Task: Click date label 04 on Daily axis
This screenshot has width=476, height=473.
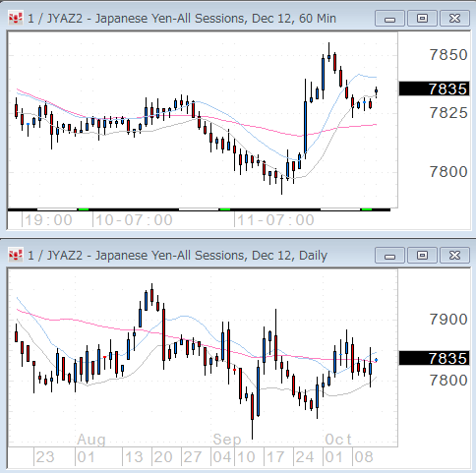Action: (222, 457)
